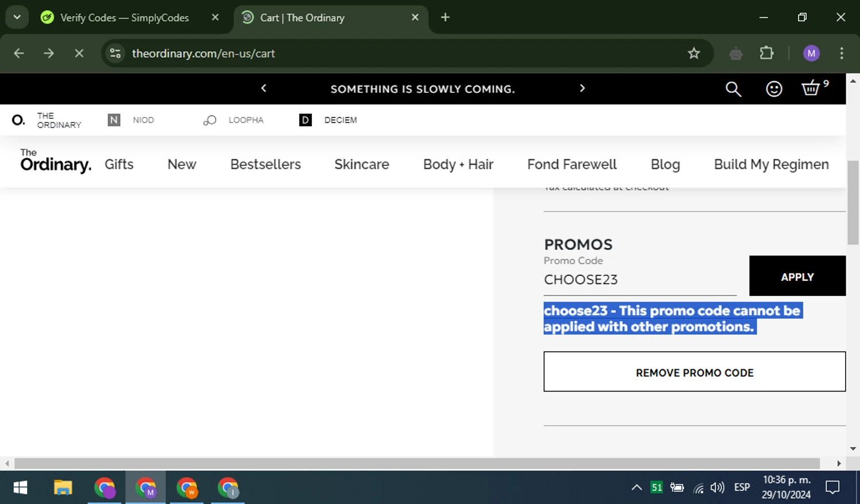
Task: Open the volume speaker tray icon
Action: pyautogui.click(x=717, y=487)
